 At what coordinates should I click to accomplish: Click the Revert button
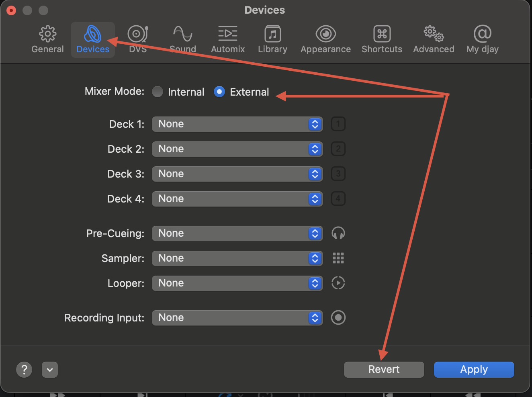(x=384, y=370)
